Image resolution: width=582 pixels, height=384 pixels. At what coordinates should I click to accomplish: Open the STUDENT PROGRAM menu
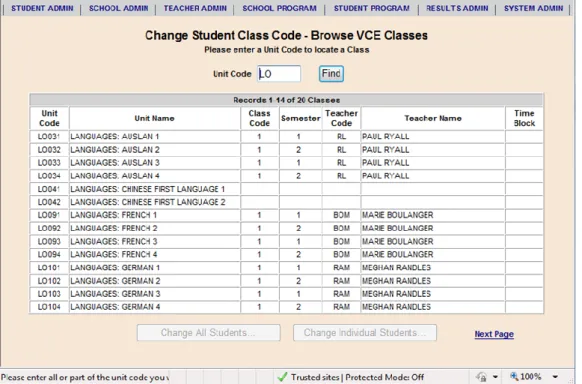click(372, 8)
